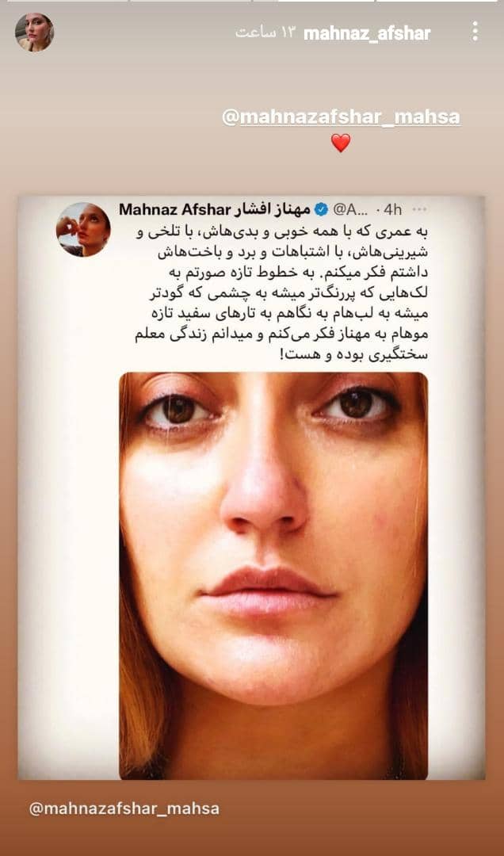Tap the bottom @mahnazafshar_mahsa mention tag
The image size is (504, 856).
(124, 808)
